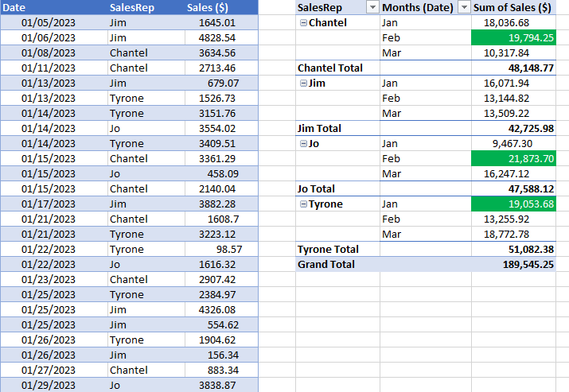Select sales value 1904.62

221,340
